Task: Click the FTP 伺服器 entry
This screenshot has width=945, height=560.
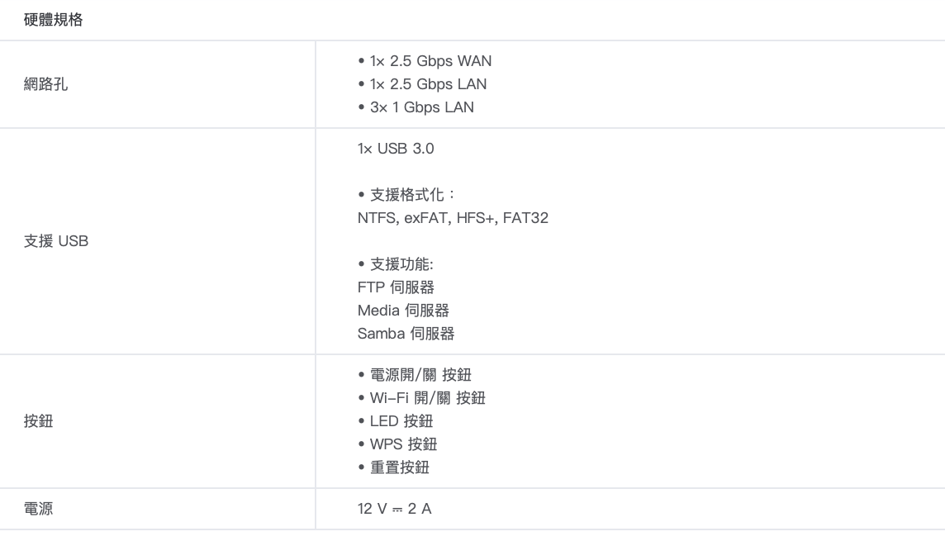Action: [x=396, y=287]
